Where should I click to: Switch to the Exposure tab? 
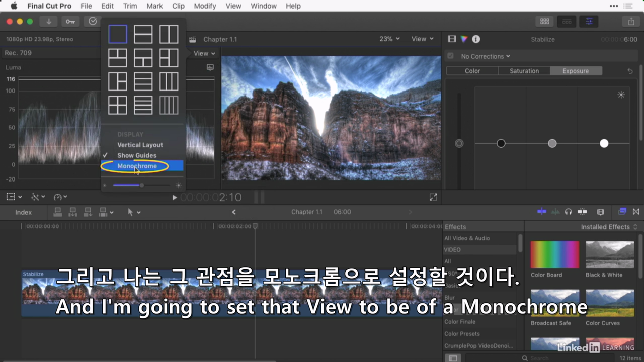[x=576, y=71]
